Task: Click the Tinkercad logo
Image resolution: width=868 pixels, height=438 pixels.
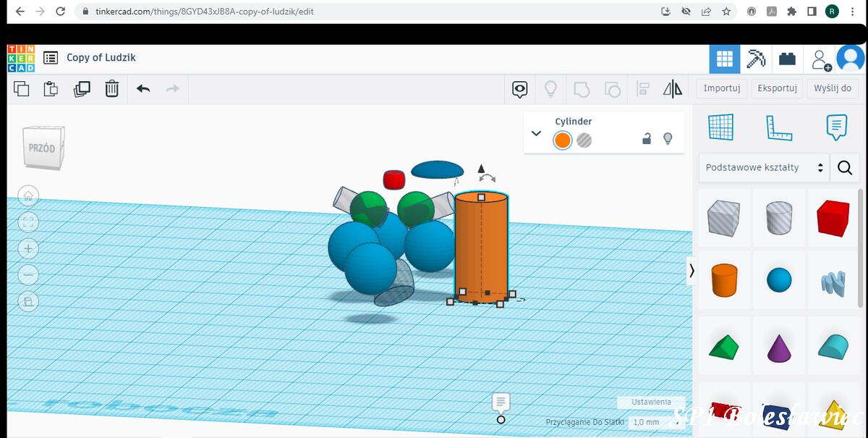Action: click(x=21, y=58)
